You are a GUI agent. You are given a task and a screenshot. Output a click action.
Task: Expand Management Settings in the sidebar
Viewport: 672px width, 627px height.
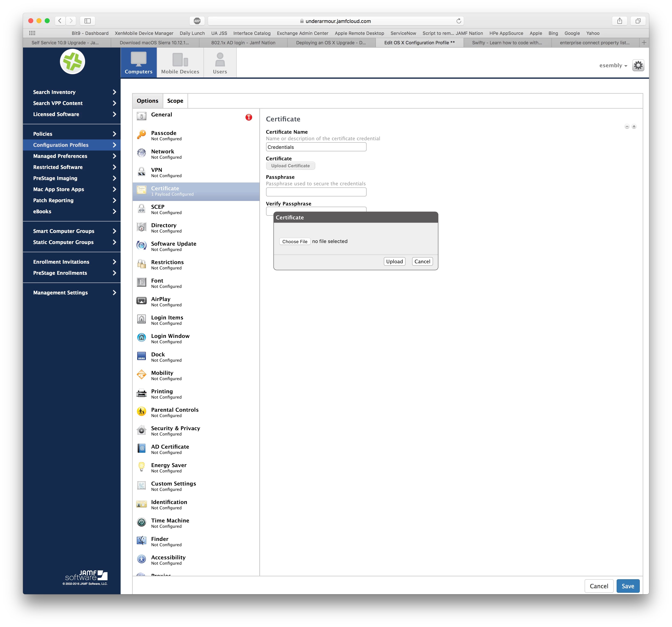tap(114, 293)
